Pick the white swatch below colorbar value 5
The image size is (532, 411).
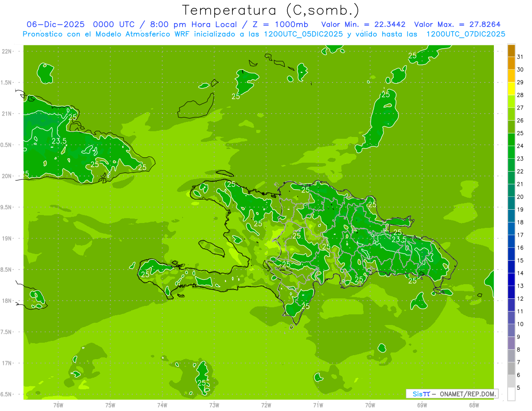coord(511,395)
